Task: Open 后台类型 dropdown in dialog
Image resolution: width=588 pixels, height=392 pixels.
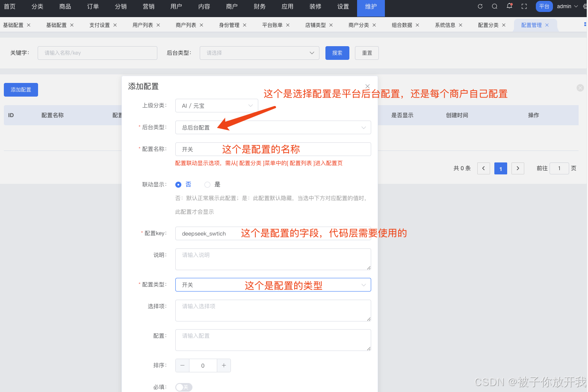Action: click(x=273, y=127)
